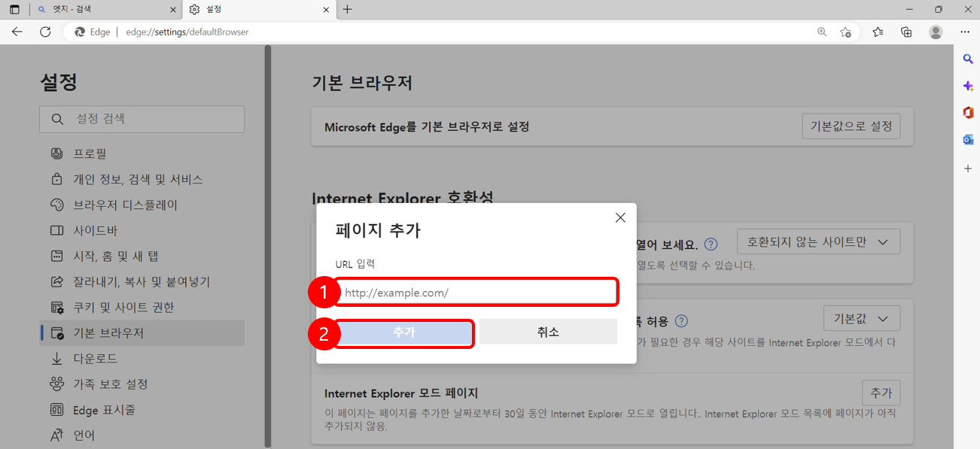Select 기본 브라우저 in sidebar

pos(142,332)
